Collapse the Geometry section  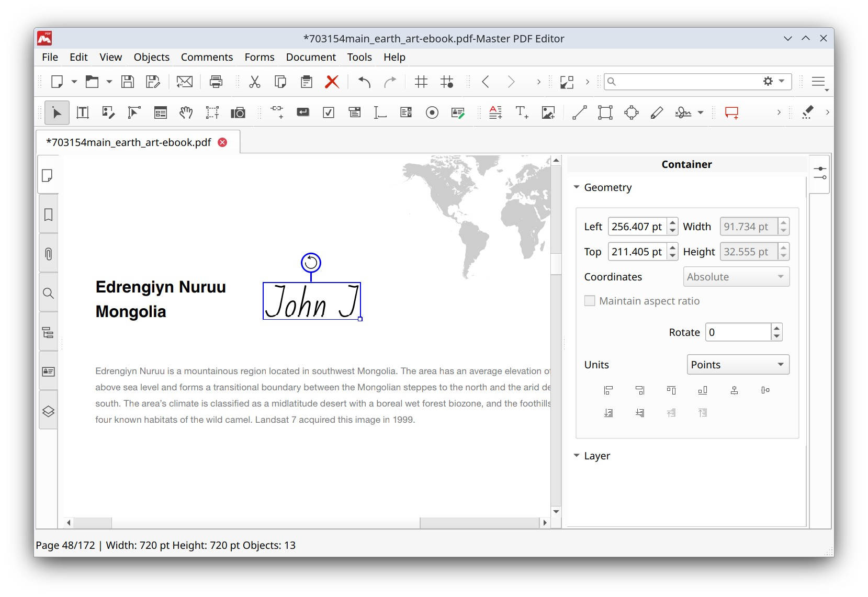[577, 187]
